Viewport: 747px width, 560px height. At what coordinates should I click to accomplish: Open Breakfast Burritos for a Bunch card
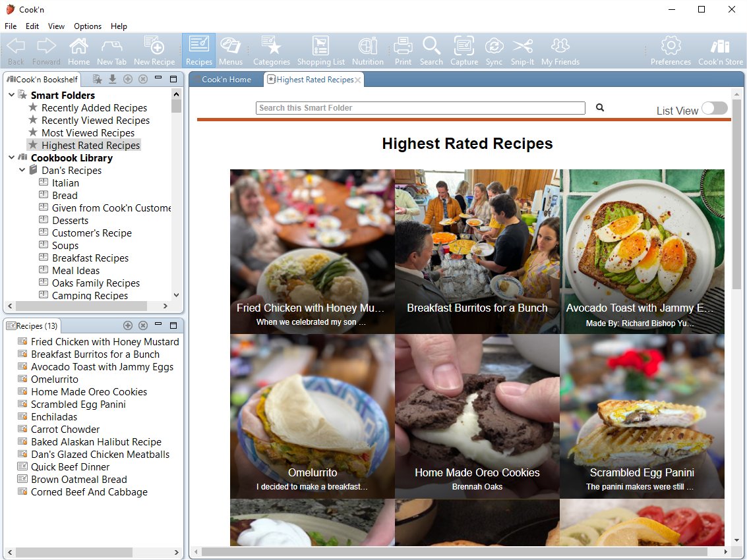477,252
